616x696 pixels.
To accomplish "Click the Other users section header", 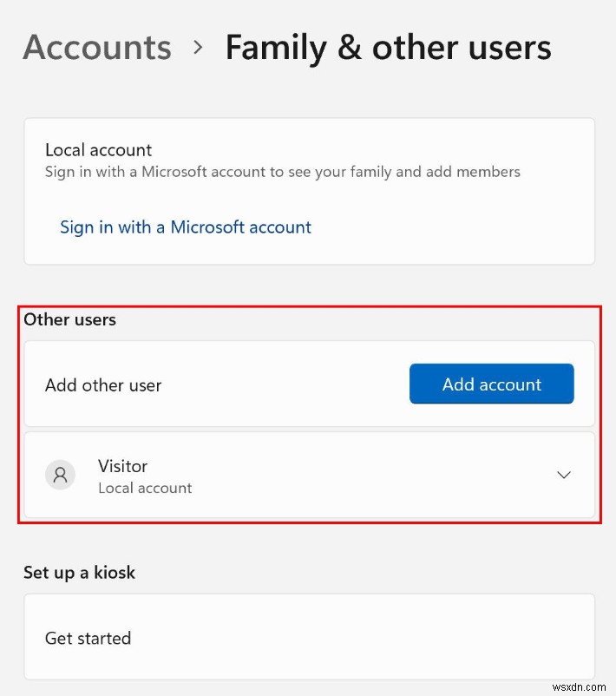I will point(69,319).
